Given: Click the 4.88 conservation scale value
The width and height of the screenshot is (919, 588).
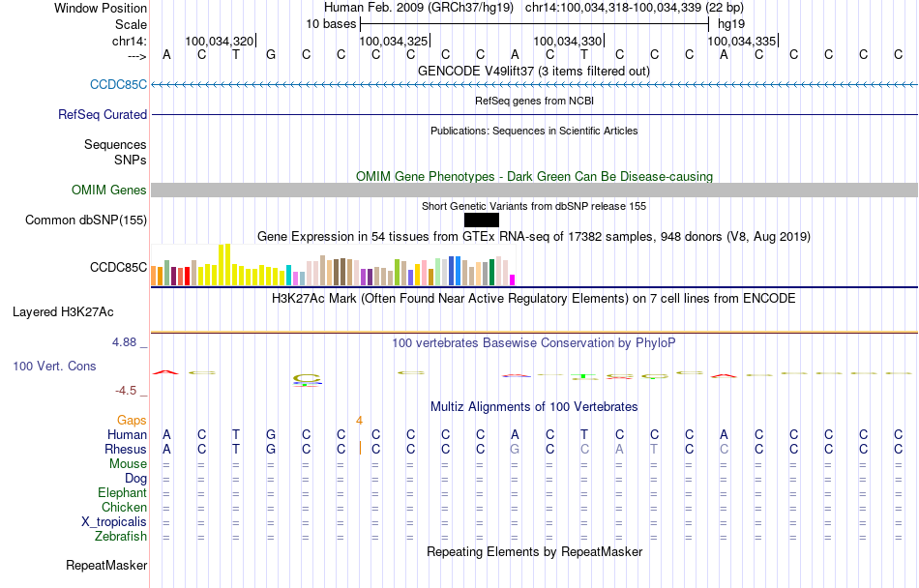Looking at the screenshot, I should [124, 342].
